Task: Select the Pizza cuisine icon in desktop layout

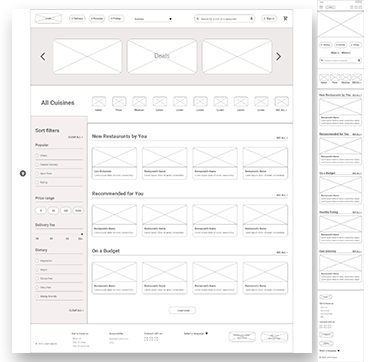Action: (x=119, y=101)
